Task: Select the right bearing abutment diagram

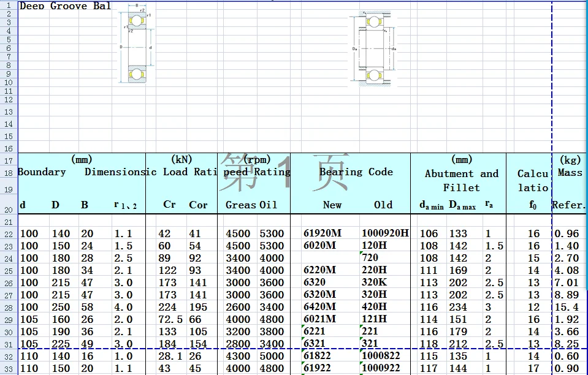Action: point(373,49)
